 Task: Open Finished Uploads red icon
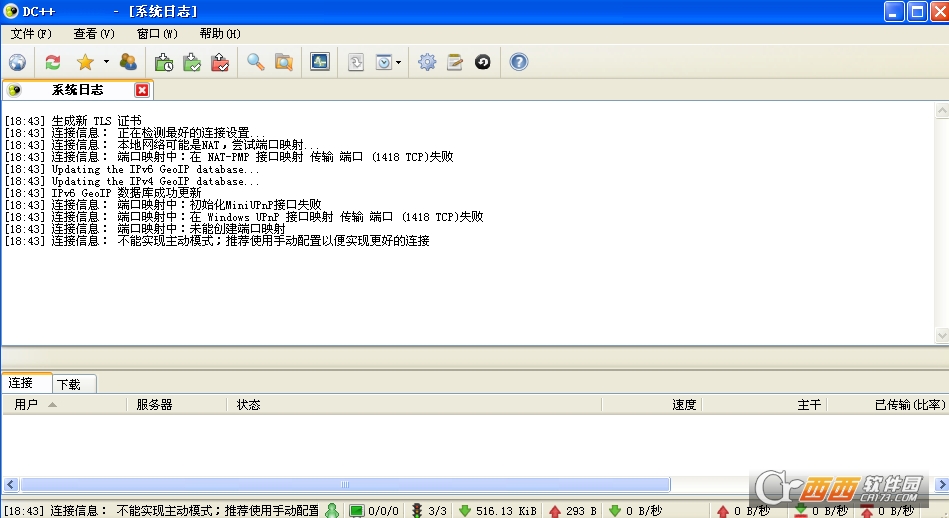(220, 62)
